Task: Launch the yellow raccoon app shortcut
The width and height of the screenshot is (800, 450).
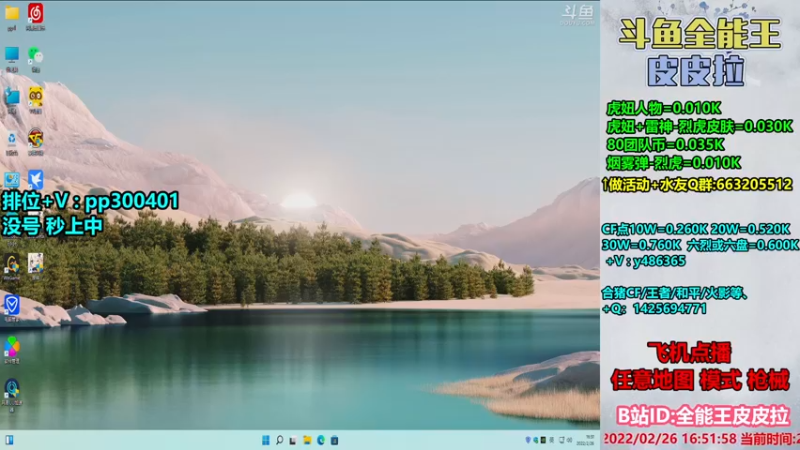Action: [x=35, y=96]
